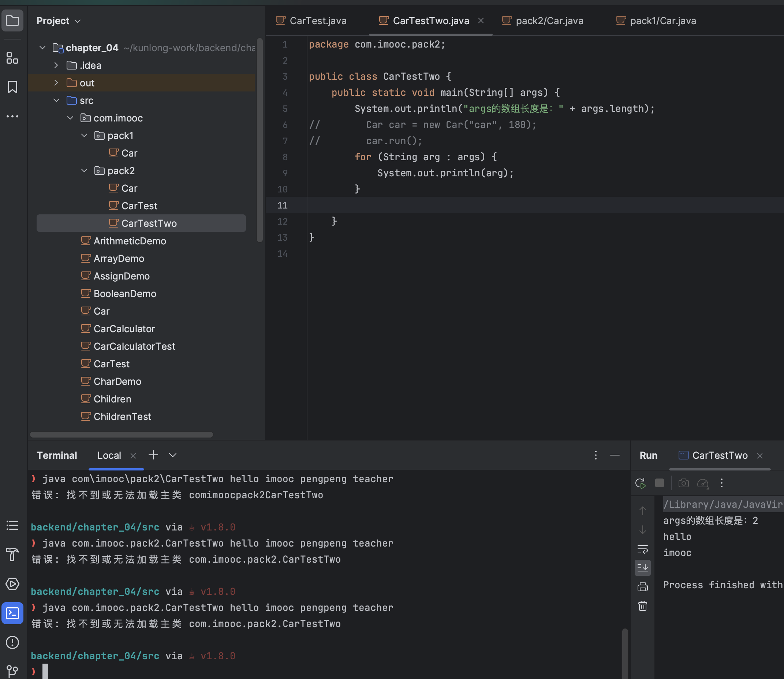Click line number 5 in the gutter
784x679 pixels.
click(285, 109)
